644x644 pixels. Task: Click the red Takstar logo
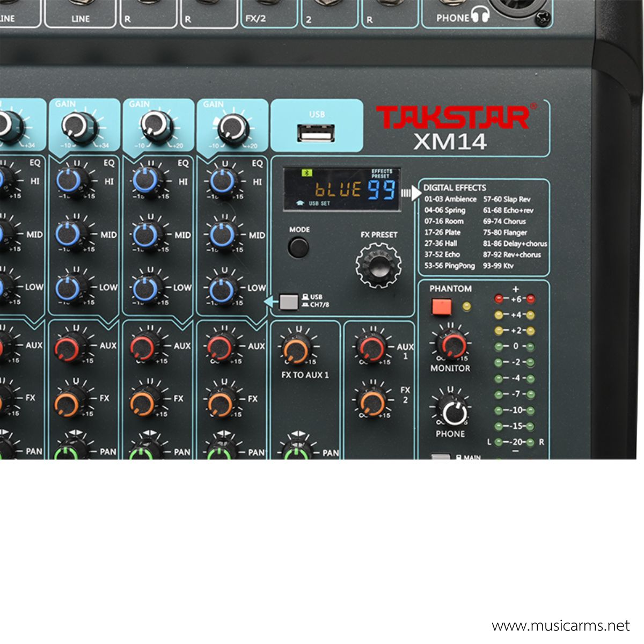pos(452,118)
